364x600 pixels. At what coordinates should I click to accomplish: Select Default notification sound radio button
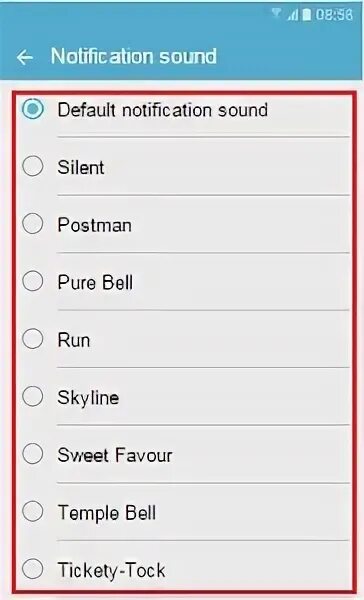click(33, 109)
